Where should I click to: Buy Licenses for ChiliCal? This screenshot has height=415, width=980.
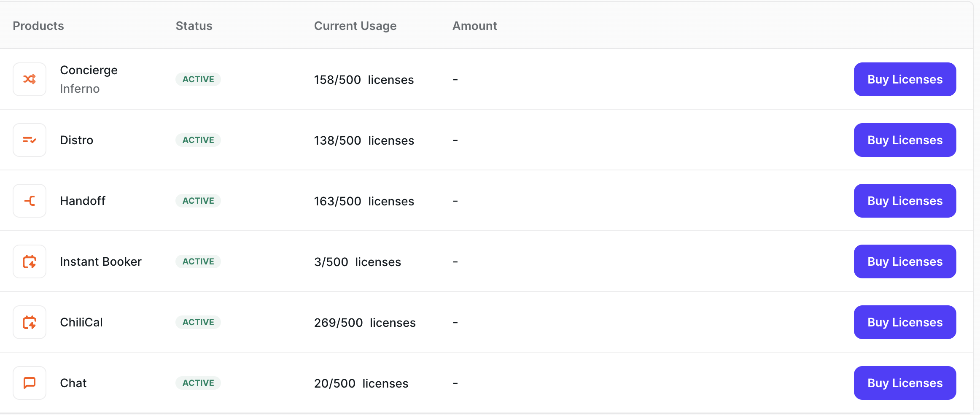click(905, 322)
